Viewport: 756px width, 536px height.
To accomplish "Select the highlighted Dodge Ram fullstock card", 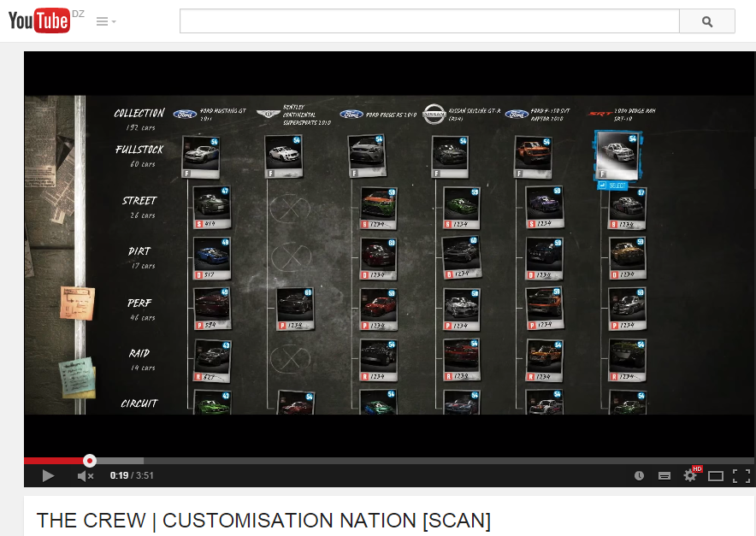I will click(618, 156).
